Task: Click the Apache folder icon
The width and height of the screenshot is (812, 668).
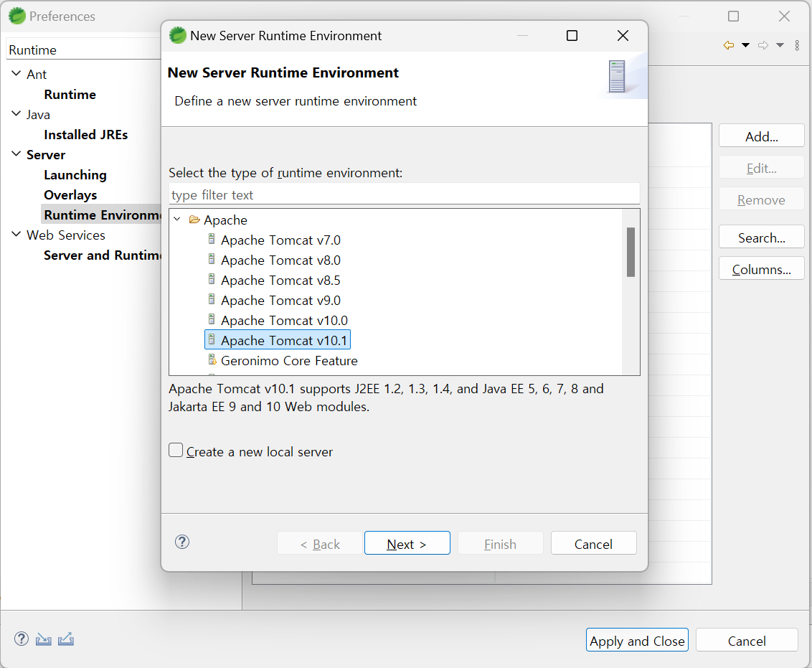Action: 194,220
